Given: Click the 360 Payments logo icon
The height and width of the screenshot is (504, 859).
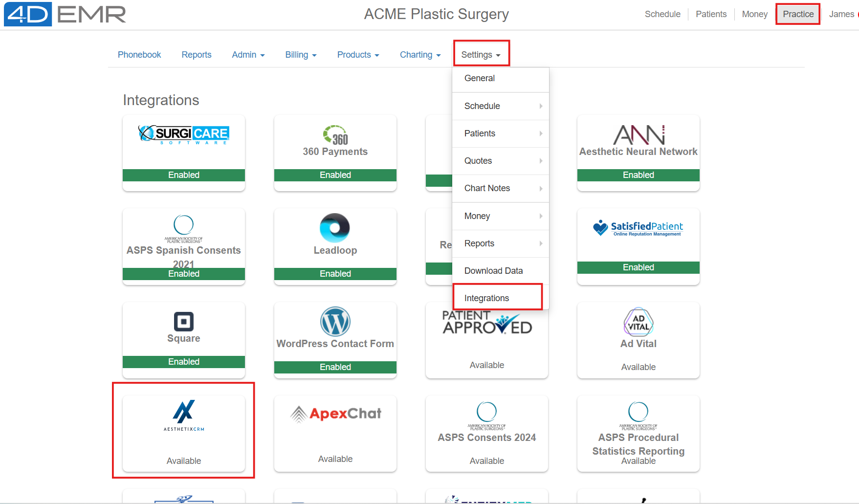Looking at the screenshot, I should click(x=335, y=135).
